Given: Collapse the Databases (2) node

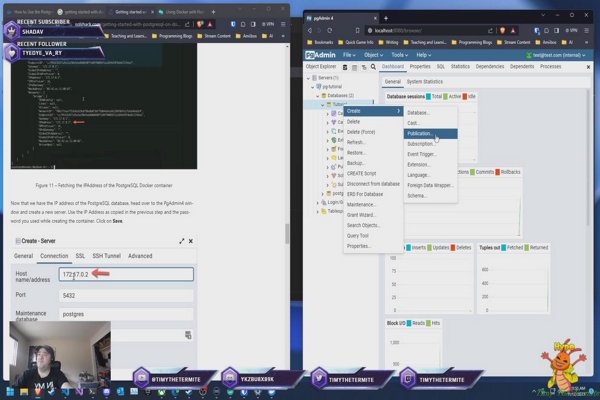Looking at the screenshot, I should tap(318, 96).
